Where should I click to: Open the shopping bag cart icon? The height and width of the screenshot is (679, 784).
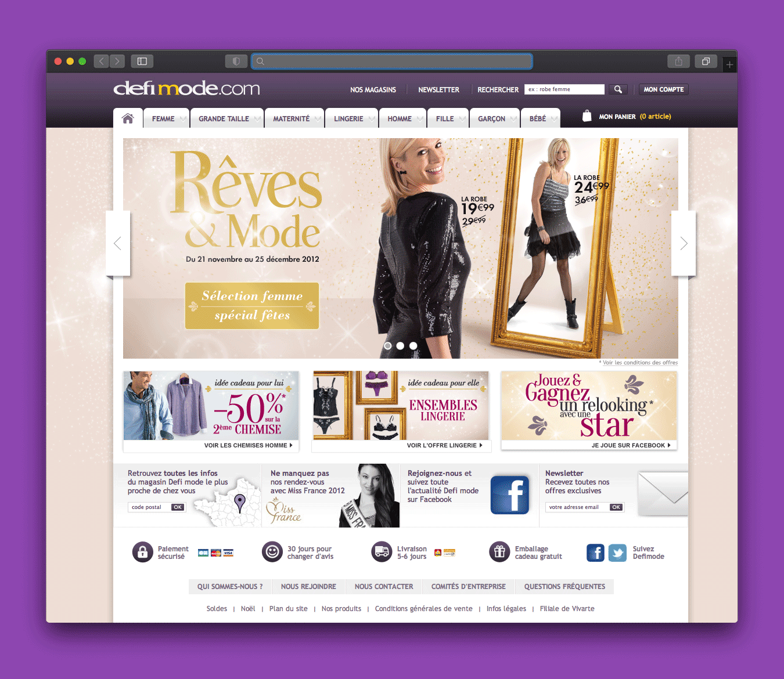coord(587,116)
